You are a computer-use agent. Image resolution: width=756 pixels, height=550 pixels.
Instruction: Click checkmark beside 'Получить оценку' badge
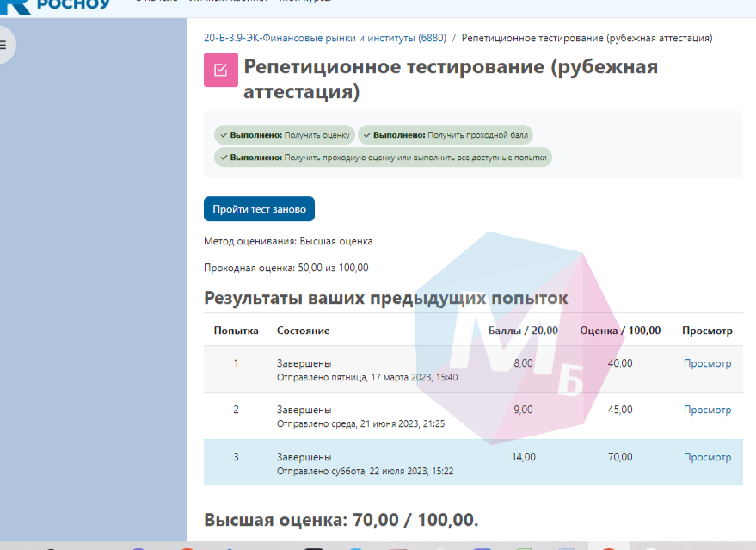tap(224, 135)
